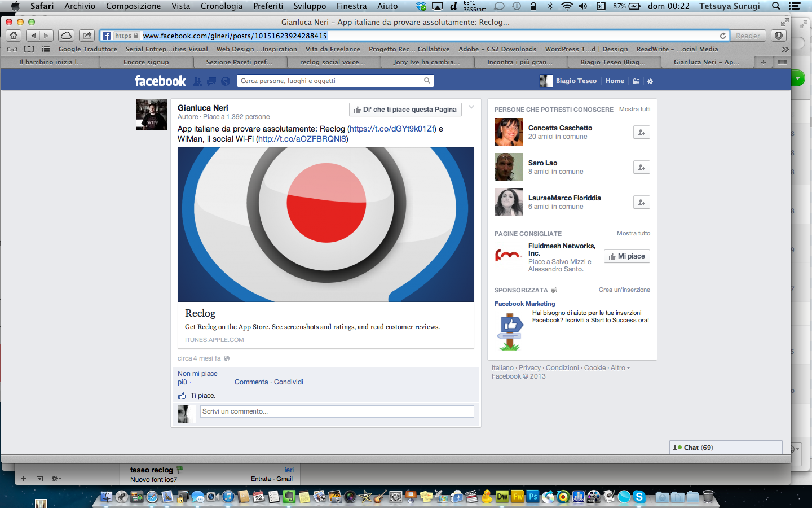Open the WiMan t.co link in post

point(302,139)
